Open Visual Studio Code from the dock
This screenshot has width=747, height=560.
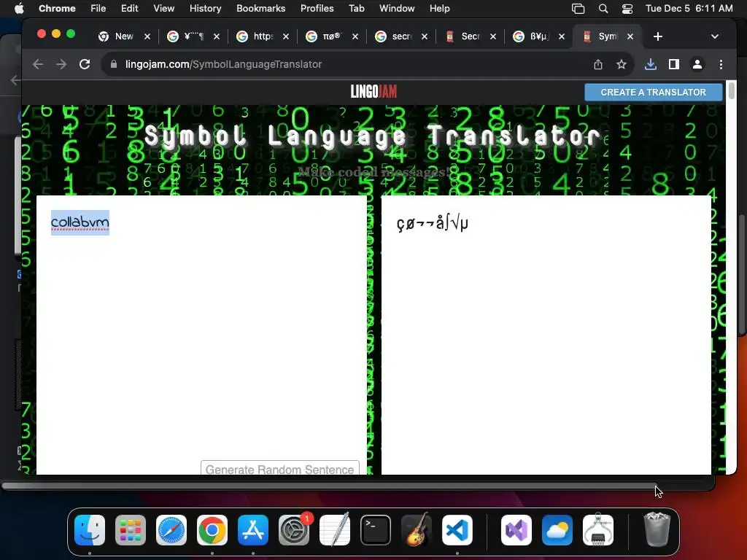(x=457, y=530)
